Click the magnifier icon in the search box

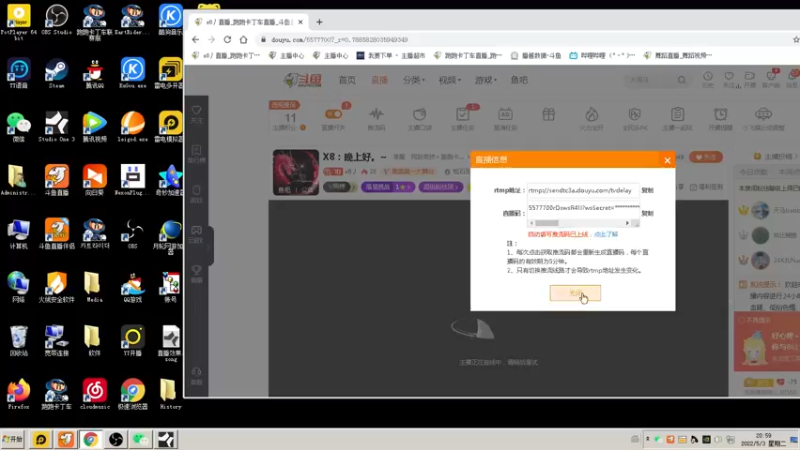(682, 80)
